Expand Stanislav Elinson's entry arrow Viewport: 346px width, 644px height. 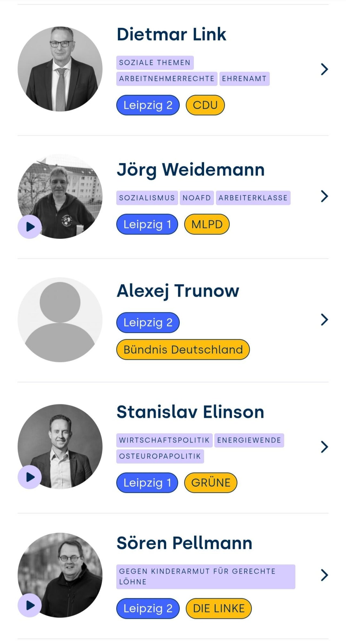point(324,447)
